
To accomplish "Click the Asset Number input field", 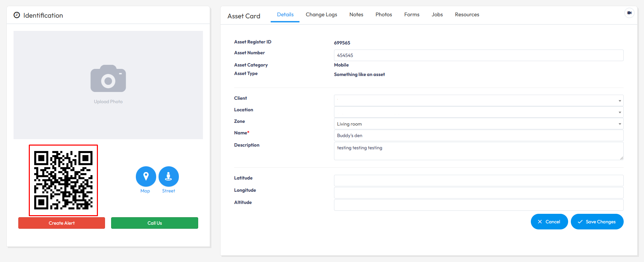I will [479, 55].
